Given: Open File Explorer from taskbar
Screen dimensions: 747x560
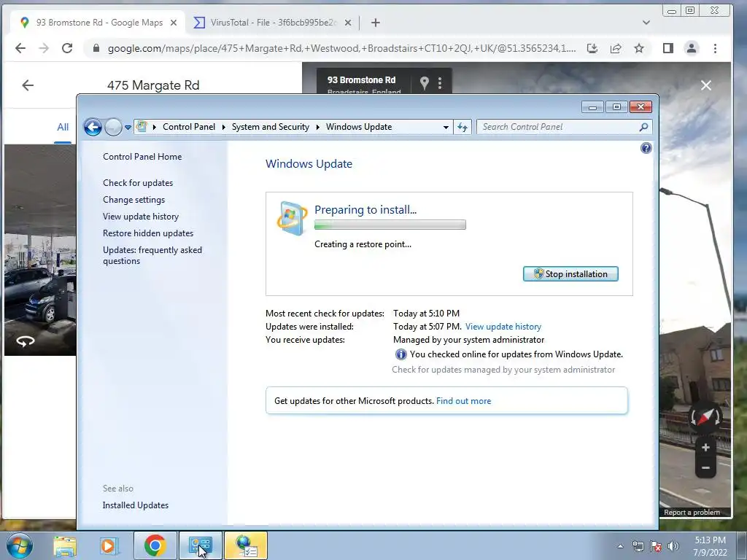Looking at the screenshot, I should pos(65,545).
